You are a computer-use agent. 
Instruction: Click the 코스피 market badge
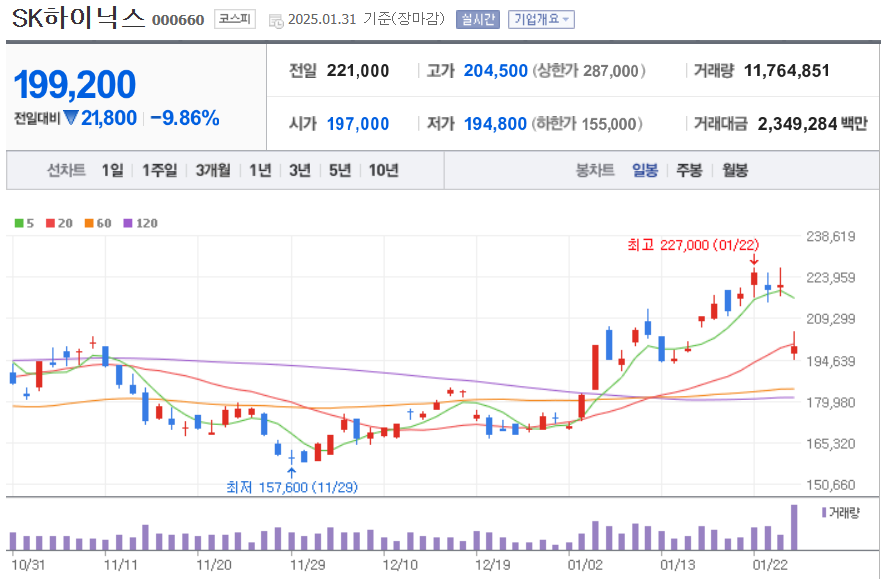pos(235,20)
